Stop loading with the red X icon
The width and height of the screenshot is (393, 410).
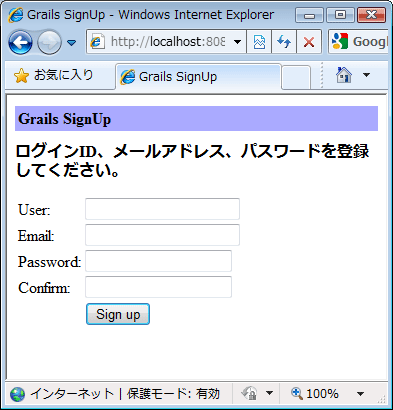pos(309,42)
